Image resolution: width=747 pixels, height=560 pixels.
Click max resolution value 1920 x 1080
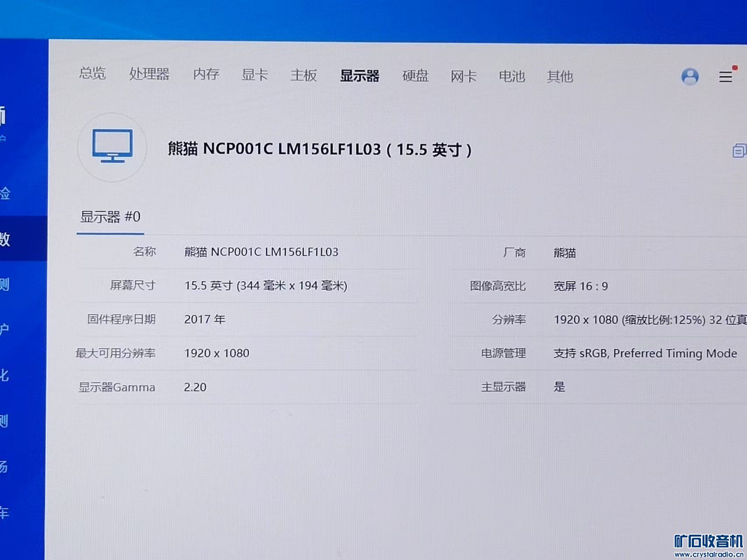pos(216,353)
